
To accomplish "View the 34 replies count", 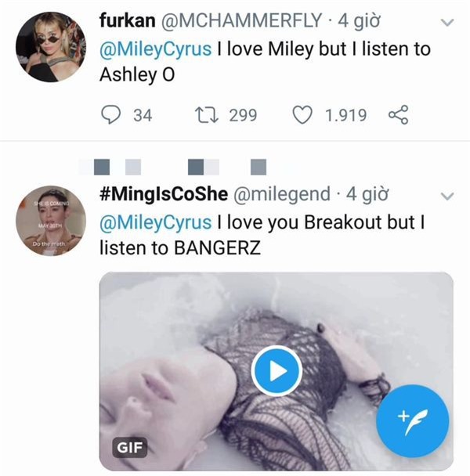I will 142,115.
